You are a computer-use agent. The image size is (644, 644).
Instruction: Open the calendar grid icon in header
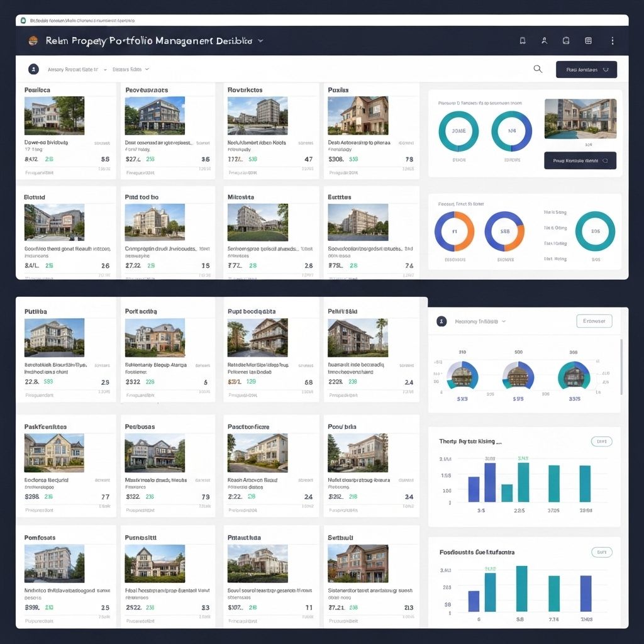[x=589, y=41]
